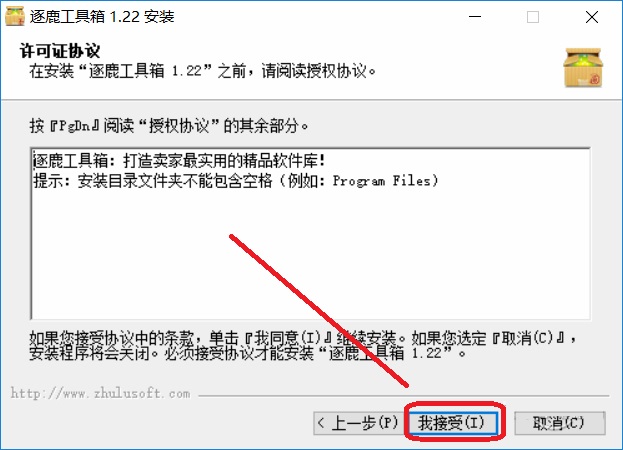Image resolution: width=623 pixels, height=450 pixels.
Task: Accept the license with 我接受(I)
Action: click(x=452, y=423)
